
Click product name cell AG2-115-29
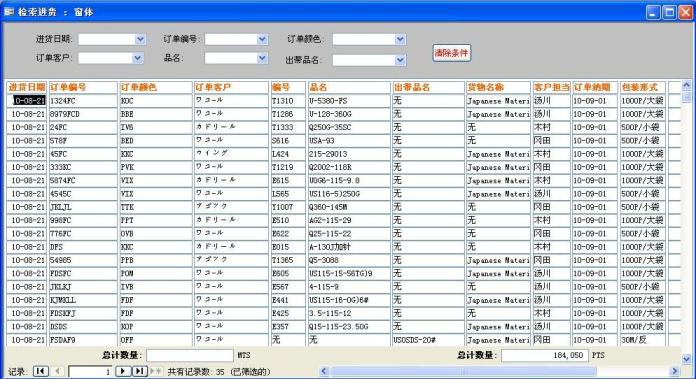[349, 221]
